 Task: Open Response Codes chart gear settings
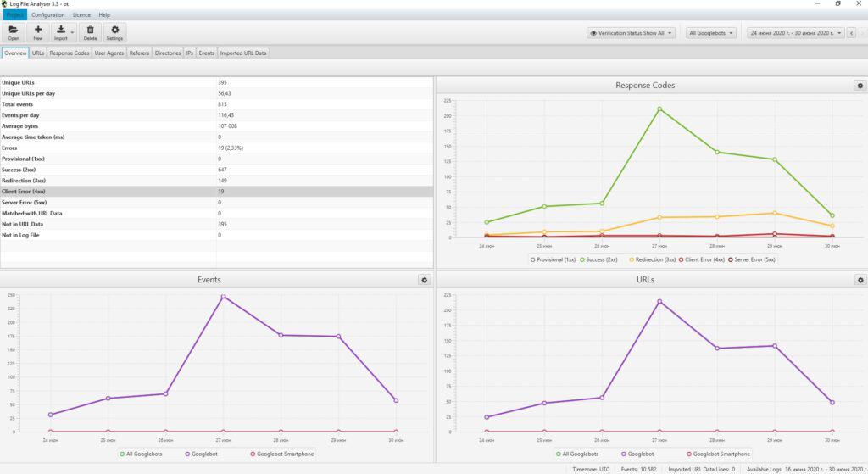[x=860, y=86]
